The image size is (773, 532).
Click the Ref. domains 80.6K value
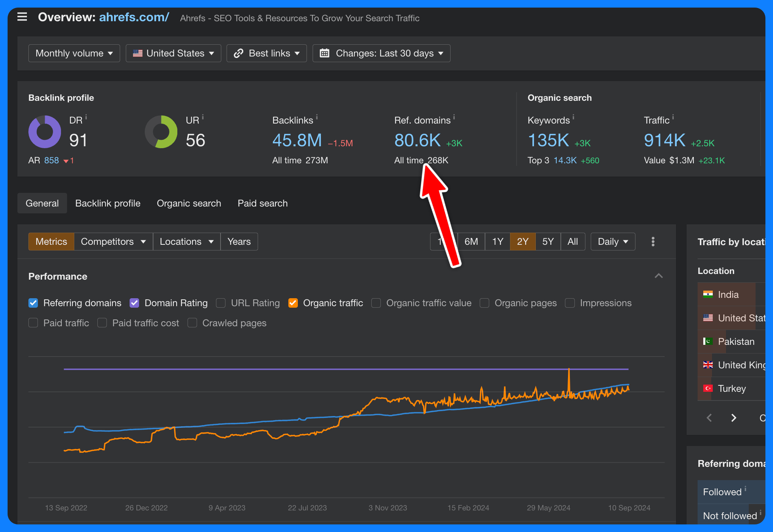click(x=418, y=140)
